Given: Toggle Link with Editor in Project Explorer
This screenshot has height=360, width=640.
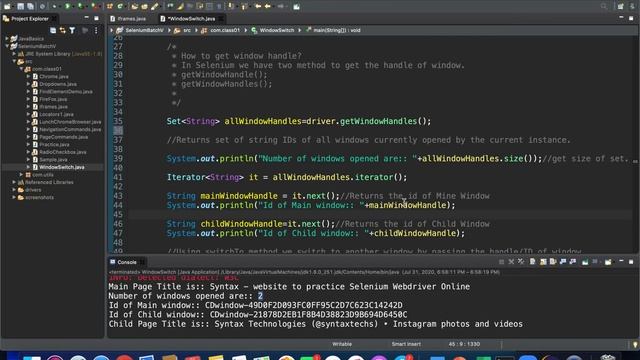Looking at the screenshot, I should 62,30.
